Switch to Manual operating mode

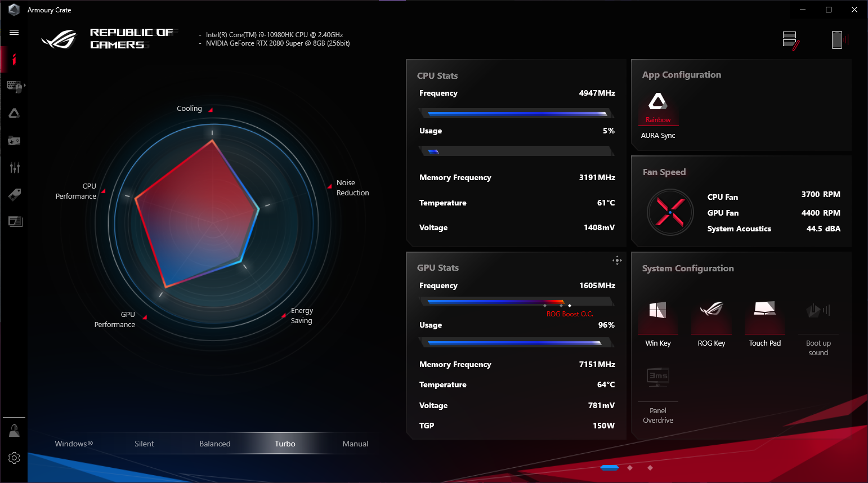click(356, 444)
